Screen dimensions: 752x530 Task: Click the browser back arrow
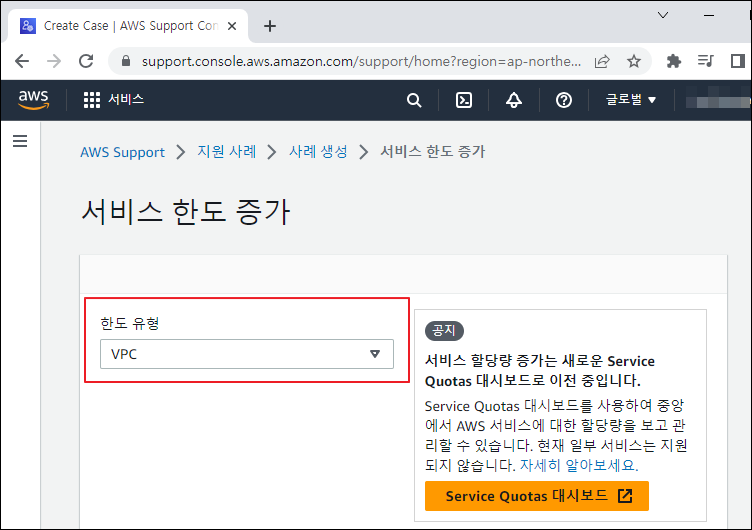(22, 61)
